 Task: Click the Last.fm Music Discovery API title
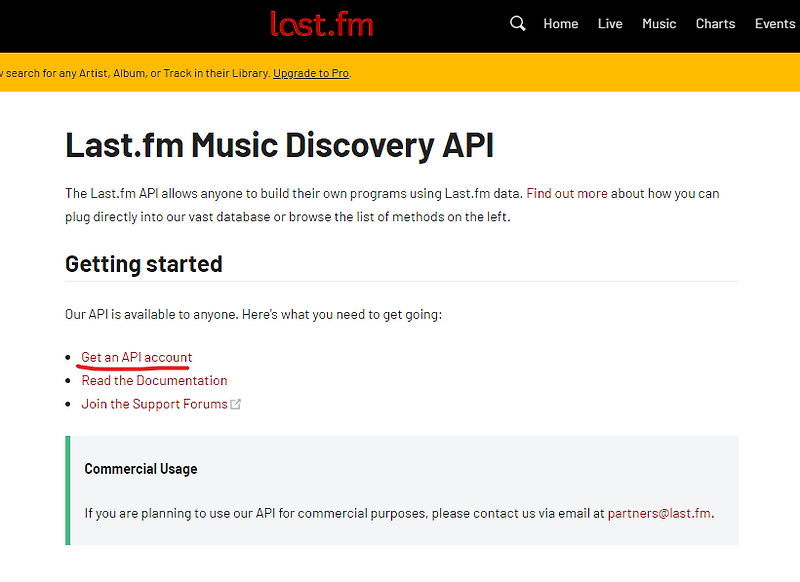point(278,145)
